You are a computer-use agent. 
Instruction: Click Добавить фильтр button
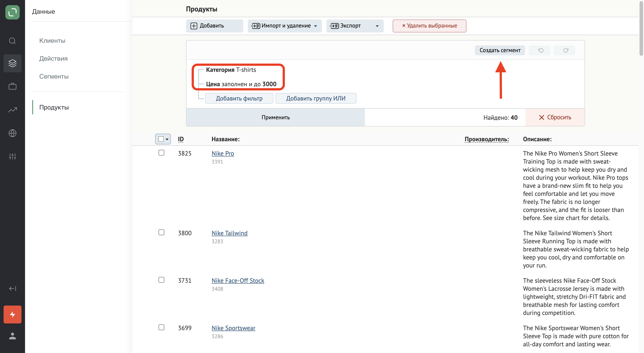[239, 98]
